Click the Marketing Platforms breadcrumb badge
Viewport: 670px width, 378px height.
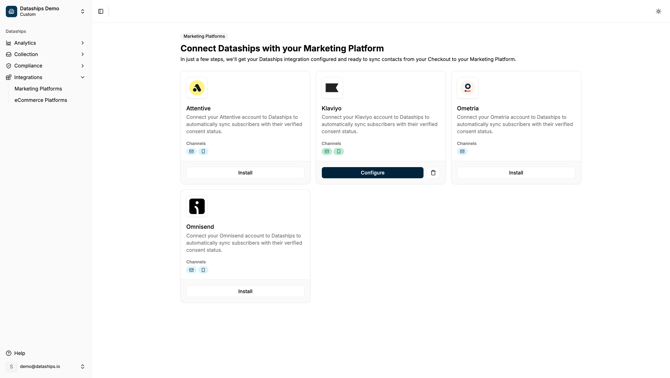(204, 36)
